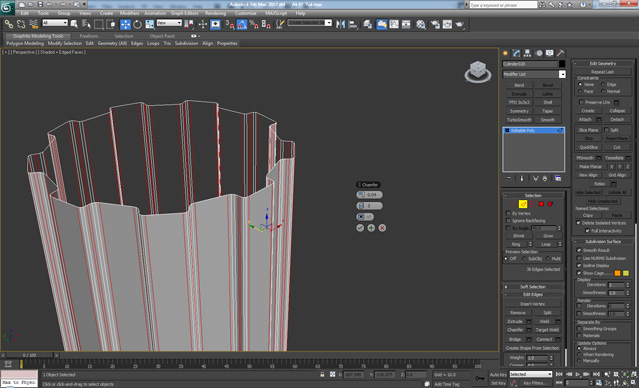The image size is (639, 388).
Task: Confirm chamfer with green checkmark
Action: tap(360, 228)
